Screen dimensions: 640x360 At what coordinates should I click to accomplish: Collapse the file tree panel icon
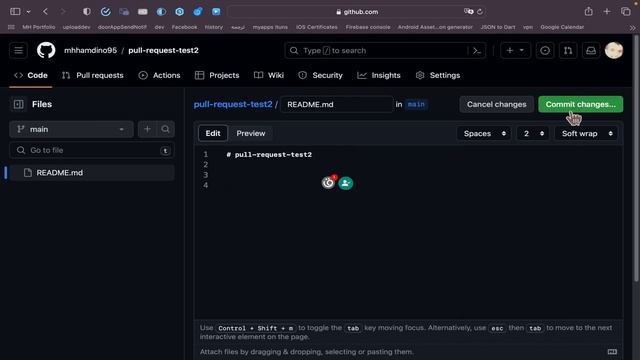click(x=18, y=104)
